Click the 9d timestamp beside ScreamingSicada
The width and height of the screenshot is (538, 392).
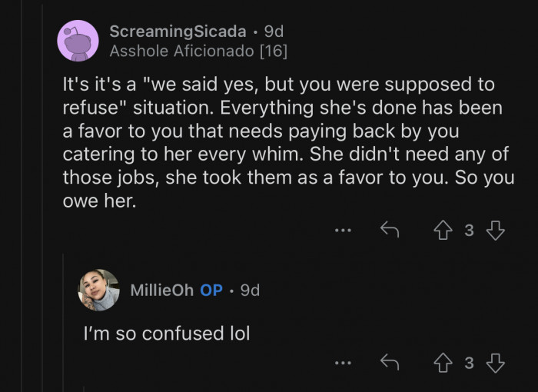click(274, 32)
